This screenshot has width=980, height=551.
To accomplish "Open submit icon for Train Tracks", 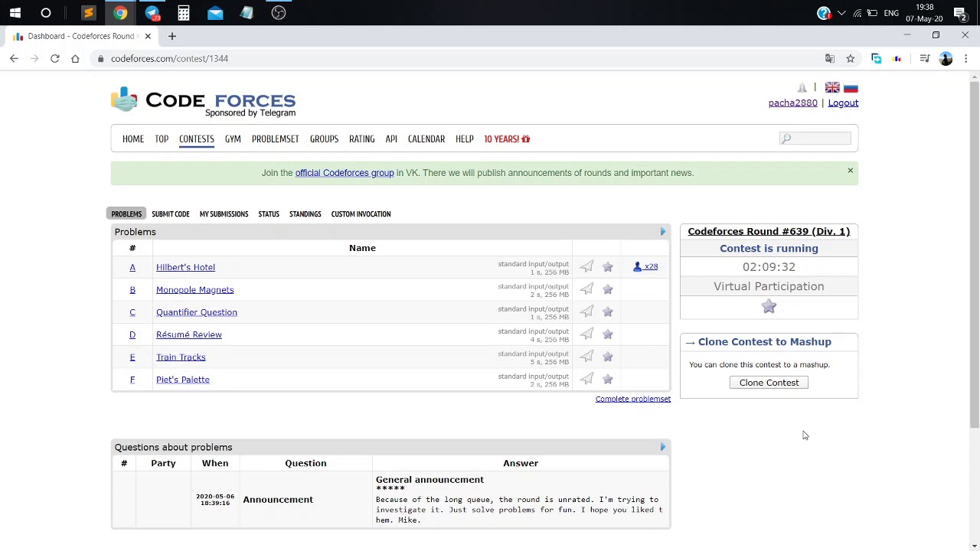I will click(x=586, y=357).
